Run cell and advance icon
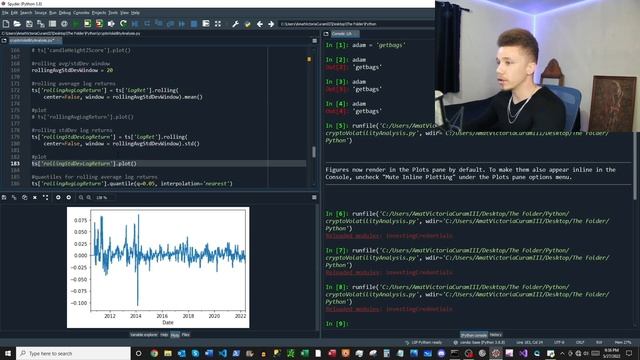 (99, 24)
